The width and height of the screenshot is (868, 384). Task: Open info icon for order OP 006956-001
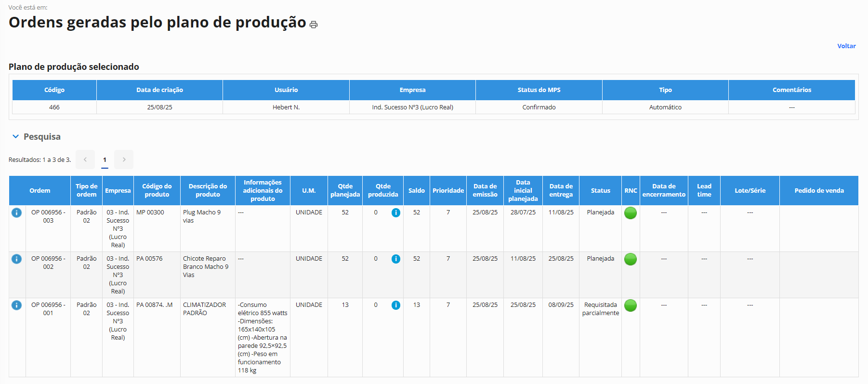click(x=16, y=305)
